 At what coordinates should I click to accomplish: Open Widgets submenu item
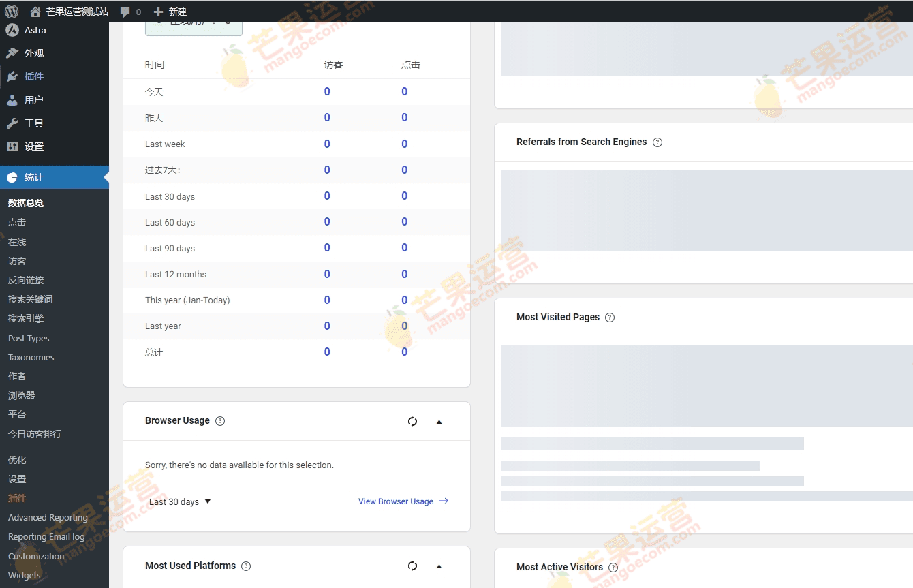(x=25, y=575)
